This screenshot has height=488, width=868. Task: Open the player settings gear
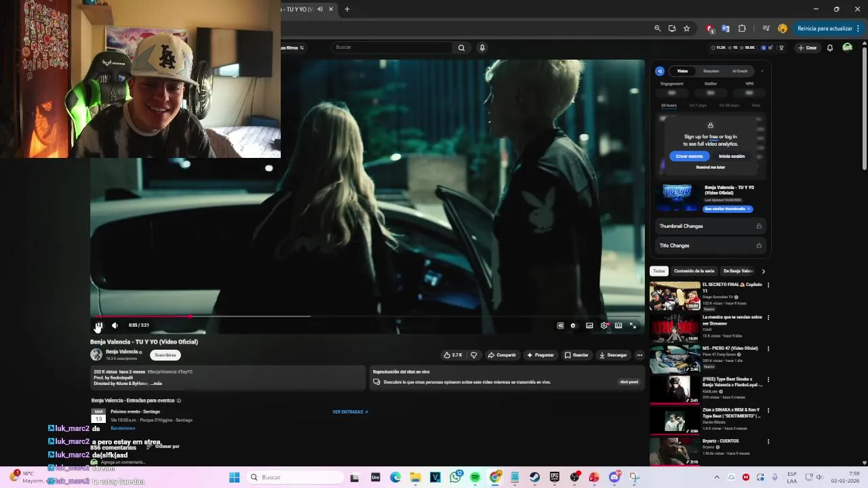point(604,325)
